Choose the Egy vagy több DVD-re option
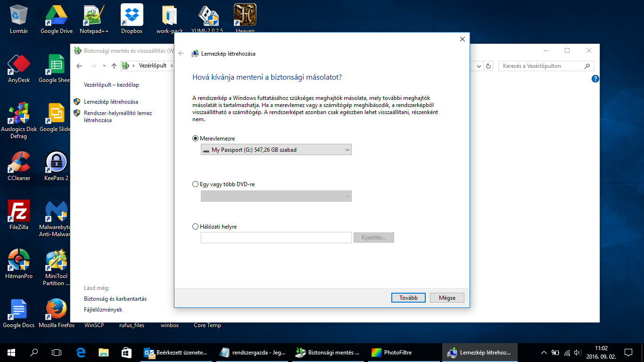Viewport: 644px width, 362px height. tap(196, 184)
